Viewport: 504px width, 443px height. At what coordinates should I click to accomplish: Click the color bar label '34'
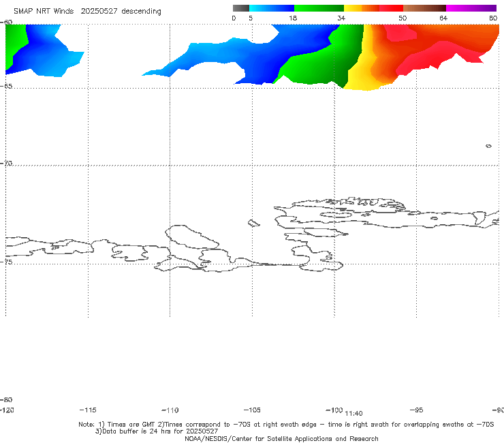pyautogui.click(x=341, y=18)
